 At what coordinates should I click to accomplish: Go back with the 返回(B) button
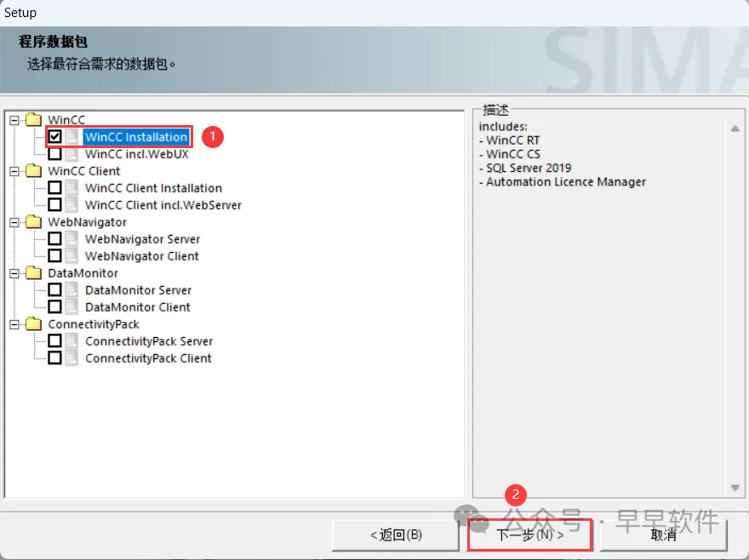coord(396,534)
